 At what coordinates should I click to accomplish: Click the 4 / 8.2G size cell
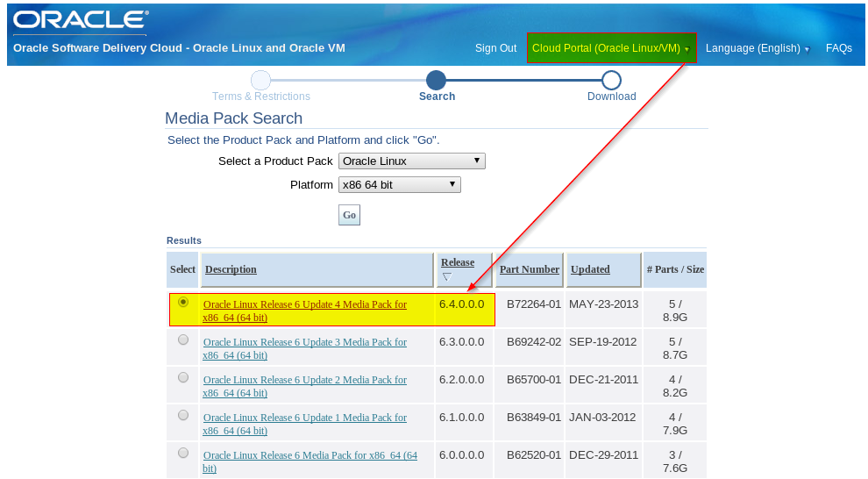pos(675,386)
